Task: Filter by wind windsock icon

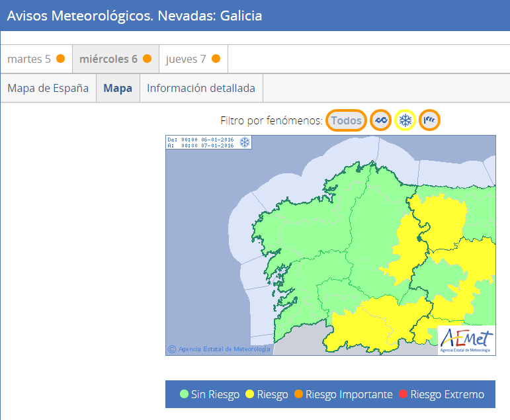Action: (430, 120)
